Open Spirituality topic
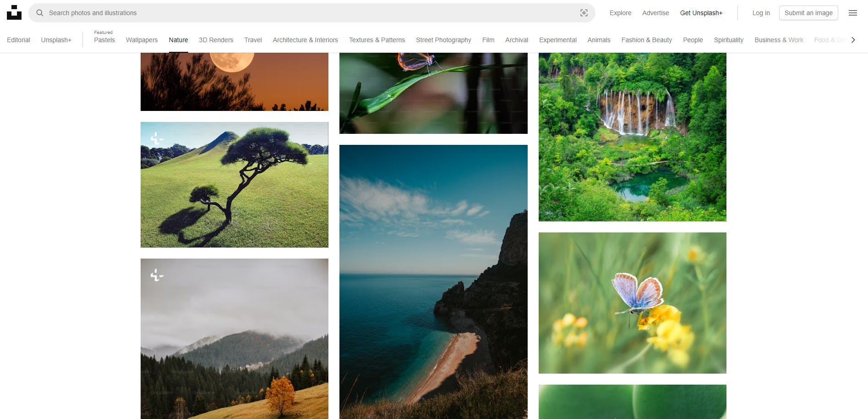This screenshot has width=868, height=419. [728, 40]
